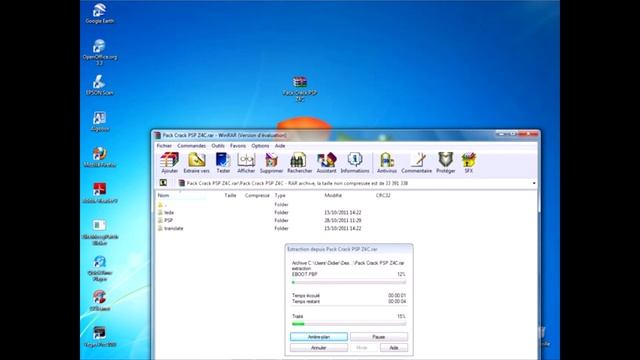Click the Pause button in extraction dialog
The image size is (640, 360).
379,337
